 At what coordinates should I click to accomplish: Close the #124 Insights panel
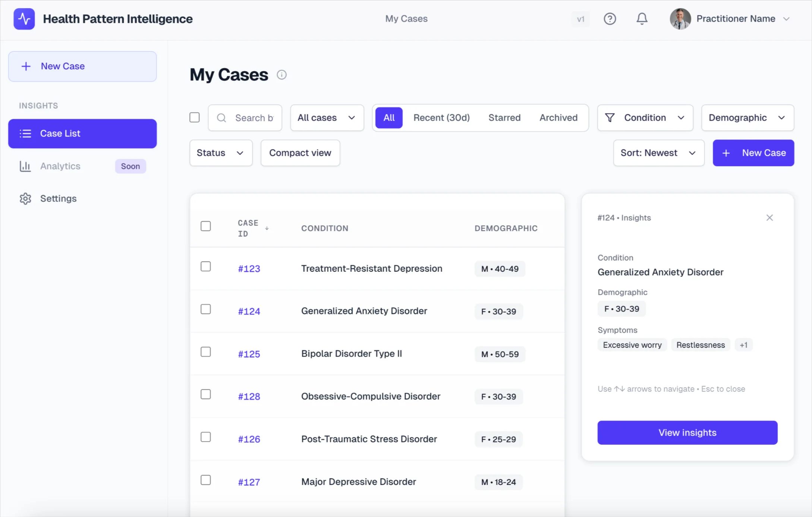pos(770,217)
